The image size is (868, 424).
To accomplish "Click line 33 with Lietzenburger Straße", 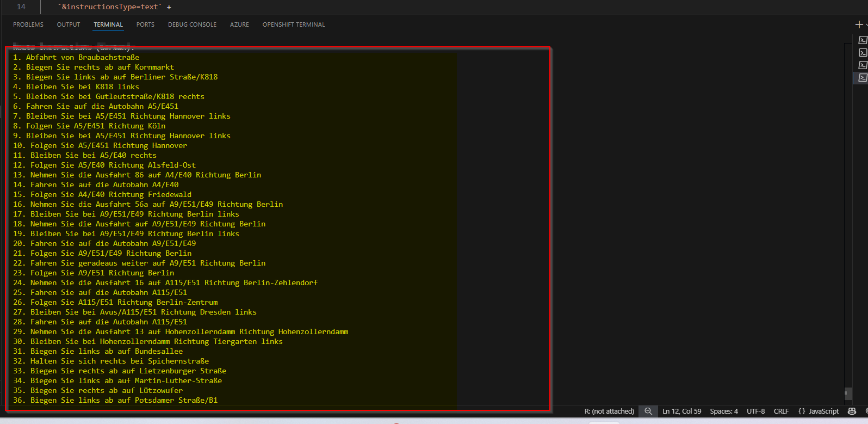I will coord(120,371).
